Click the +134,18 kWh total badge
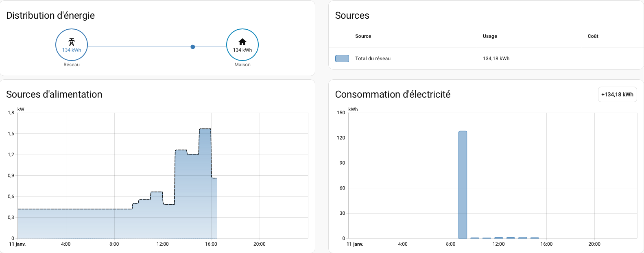Viewport: 644px width, 253px height. point(617,94)
